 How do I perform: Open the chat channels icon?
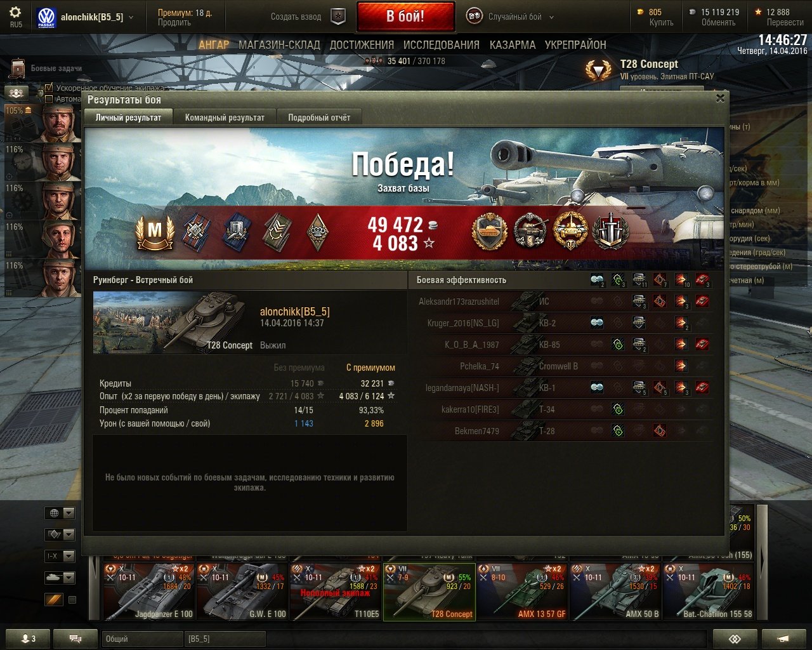(x=75, y=639)
